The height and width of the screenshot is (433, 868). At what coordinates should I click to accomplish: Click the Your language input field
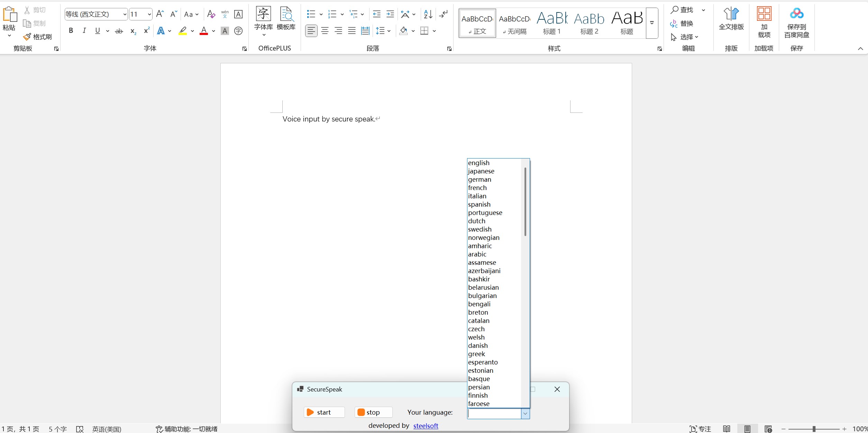pyautogui.click(x=494, y=413)
